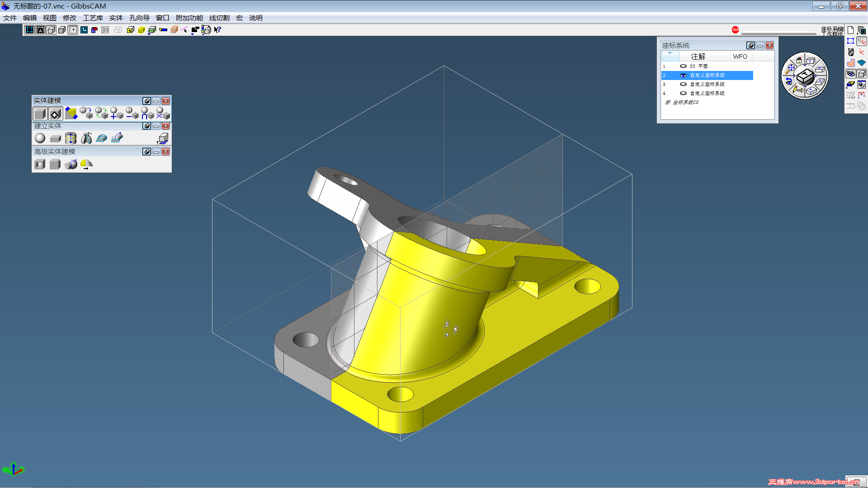Toggle pin on 座标系统 panel
This screenshot has width=868, height=488.
tap(750, 46)
